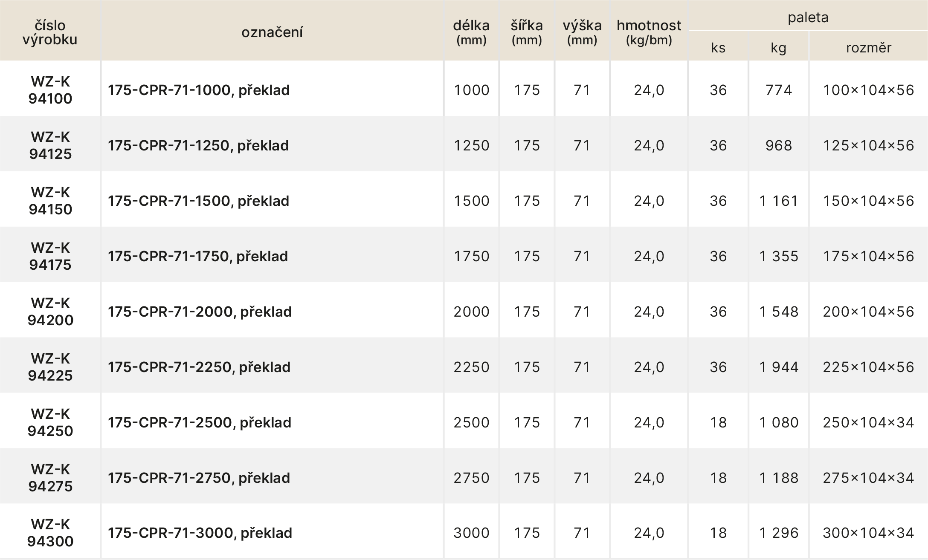
Task: Select product number WZ-K 94275
Action: pos(50,478)
